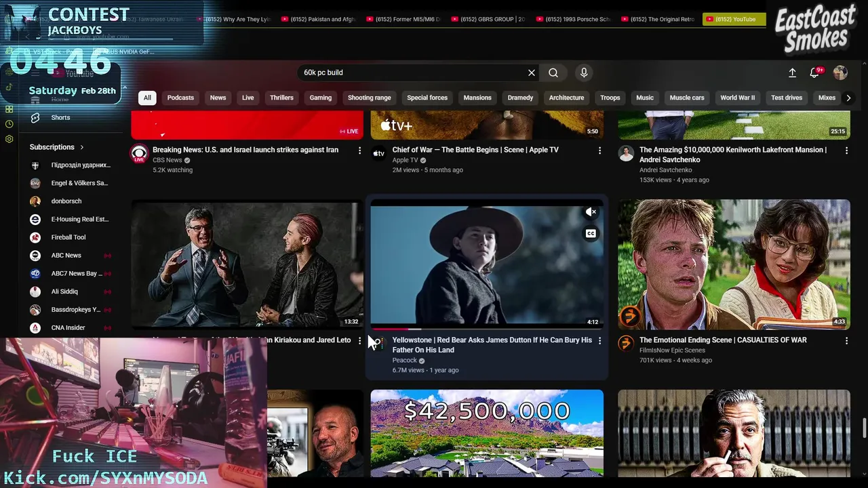The height and width of the screenshot is (488, 868).
Task: Seek in the Yellowstone preview progress bar
Action: pyautogui.click(x=487, y=329)
